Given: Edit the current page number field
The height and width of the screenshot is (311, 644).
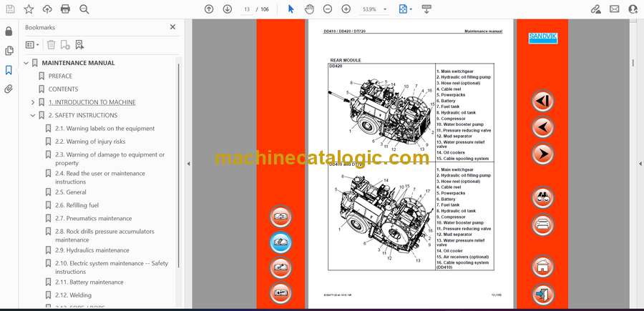Looking at the screenshot, I should pyautogui.click(x=247, y=9).
